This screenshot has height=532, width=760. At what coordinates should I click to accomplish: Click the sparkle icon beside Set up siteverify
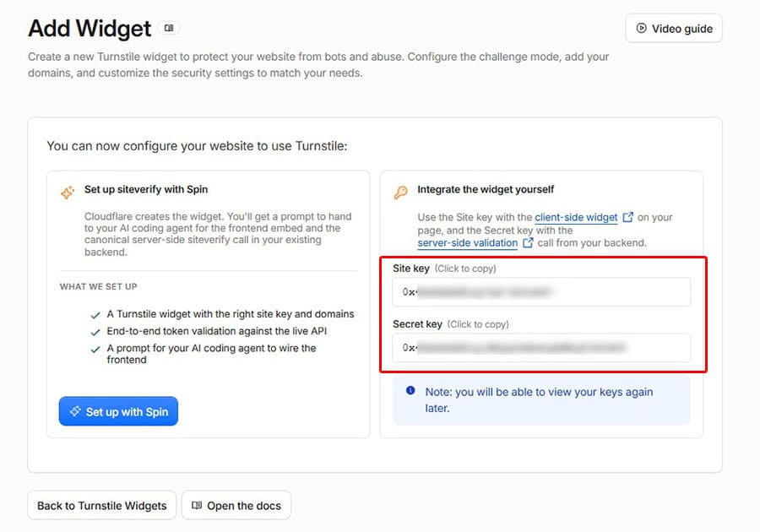click(x=68, y=193)
